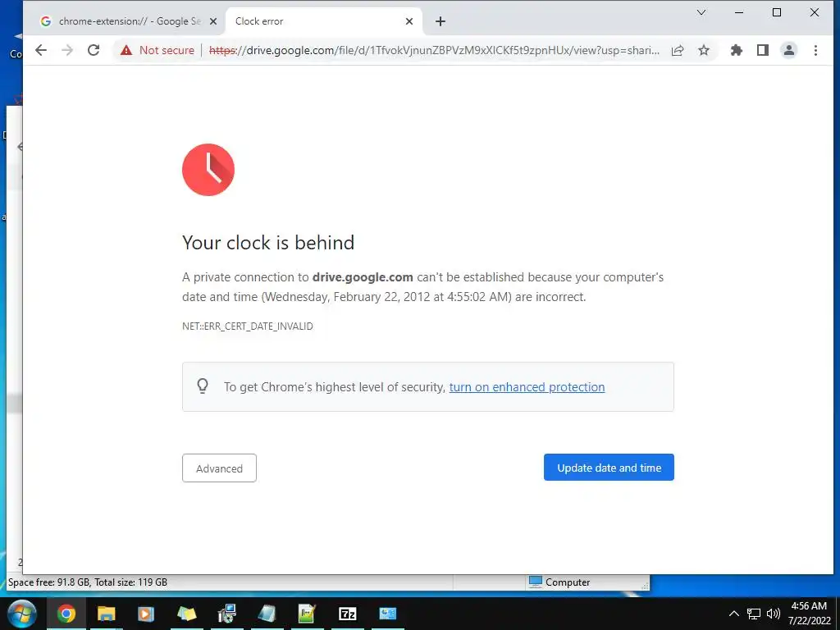The image size is (840, 630).
Task: Close the Clock error tab
Action: 409,21
